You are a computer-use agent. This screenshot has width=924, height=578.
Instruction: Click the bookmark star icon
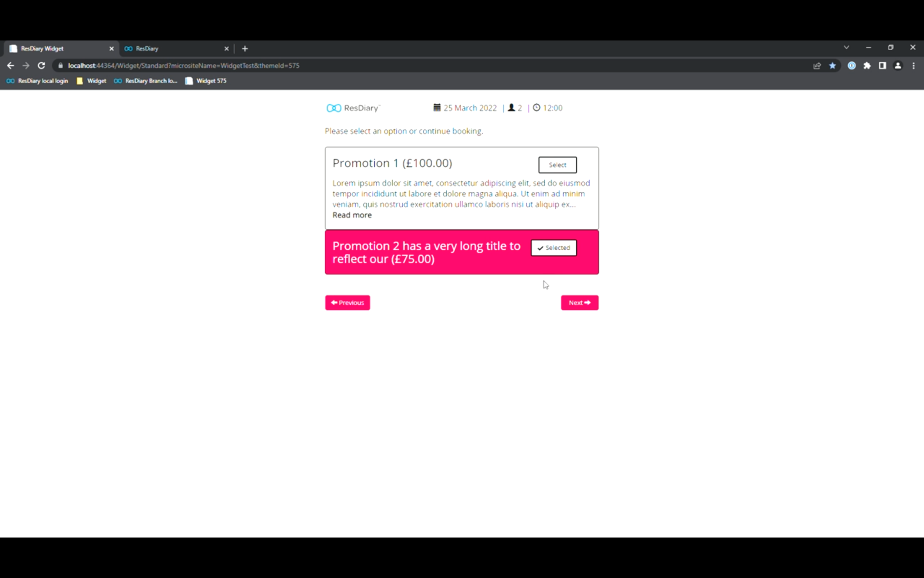833,66
